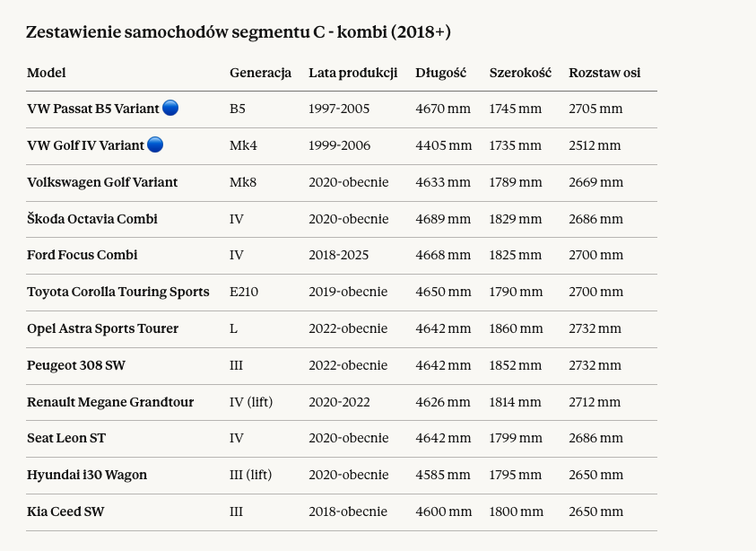Click the Hyundai i30 Wagon model name
Image resolution: width=756 pixels, height=551 pixels.
(x=87, y=475)
